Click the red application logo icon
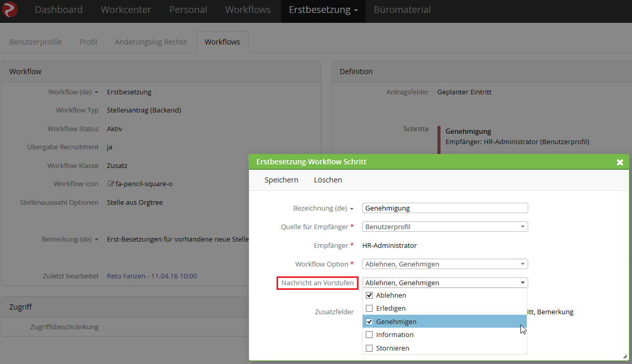Viewport: 632px width, 364px height. (10, 10)
